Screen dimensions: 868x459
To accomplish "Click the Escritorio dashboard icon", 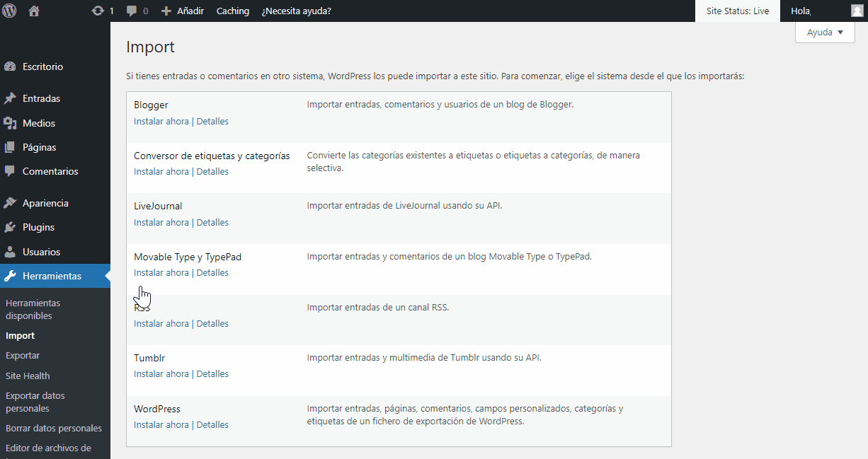I will coord(10,66).
